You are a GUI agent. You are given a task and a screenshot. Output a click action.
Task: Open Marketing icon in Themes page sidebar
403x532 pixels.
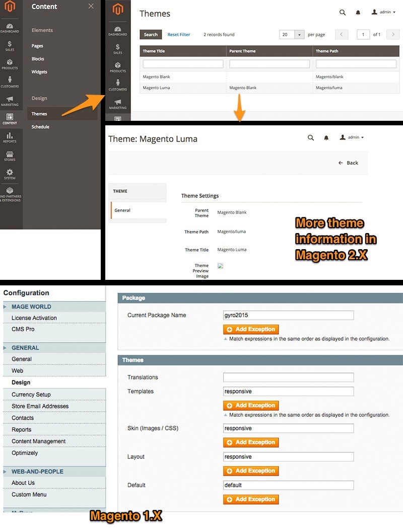pos(118,104)
